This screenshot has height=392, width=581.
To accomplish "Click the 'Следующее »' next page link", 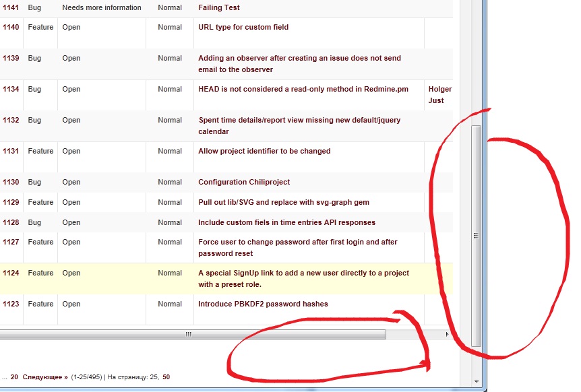I will (45, 377).
